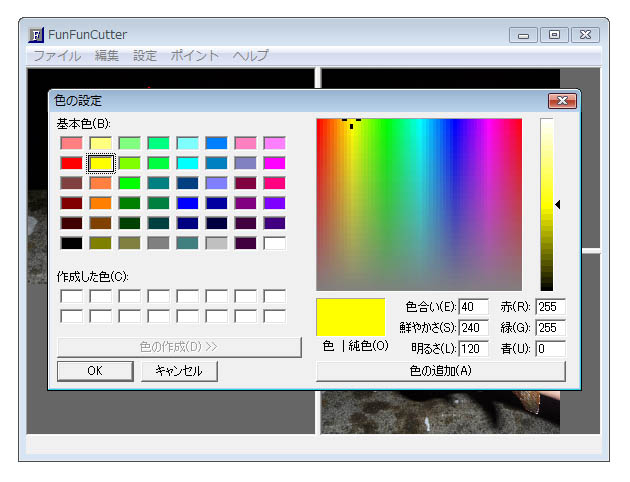The width and height of the screenshot is (630, 482).
Task: Select the cyan swatch in second row
Action: (187, 163)
